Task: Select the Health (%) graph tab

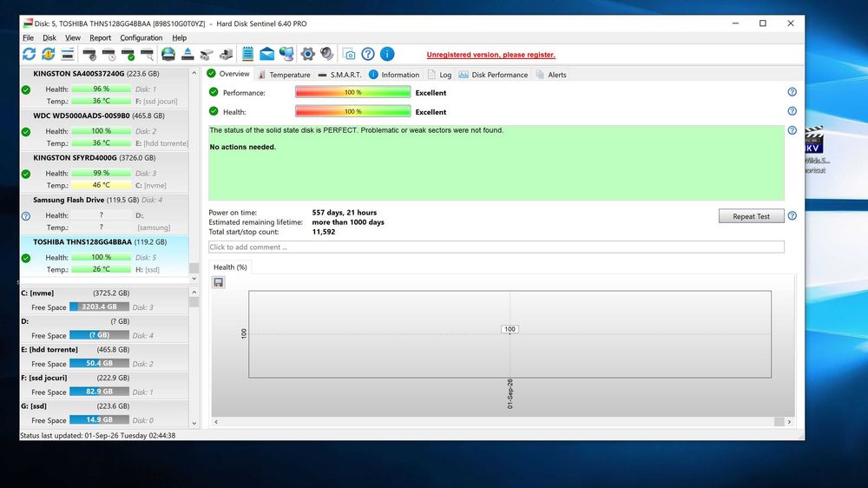Action: pos(230,267)
